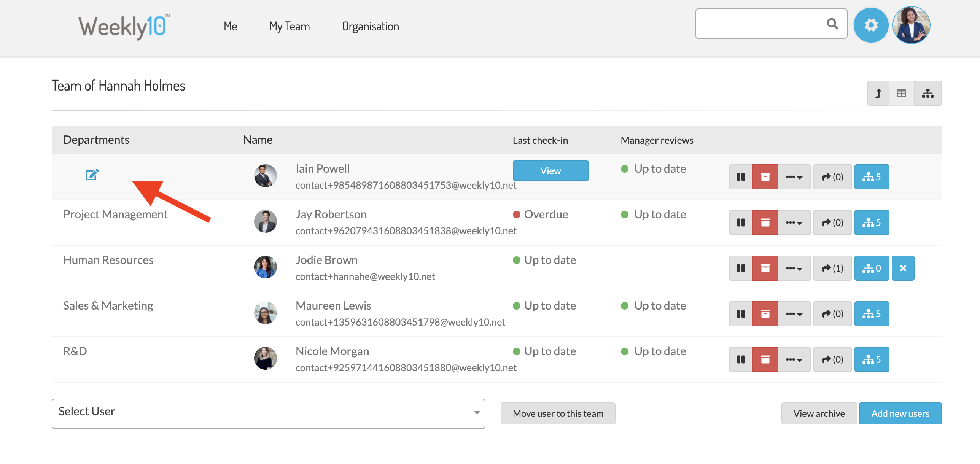
Task: Go up one team level arrow
Action: coord(878,93)
